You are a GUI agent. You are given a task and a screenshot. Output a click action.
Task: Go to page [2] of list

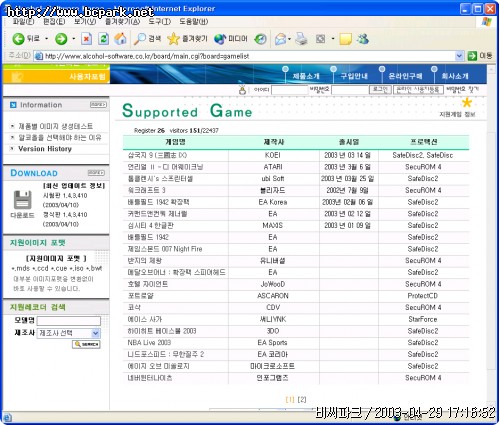pos(302,399)
